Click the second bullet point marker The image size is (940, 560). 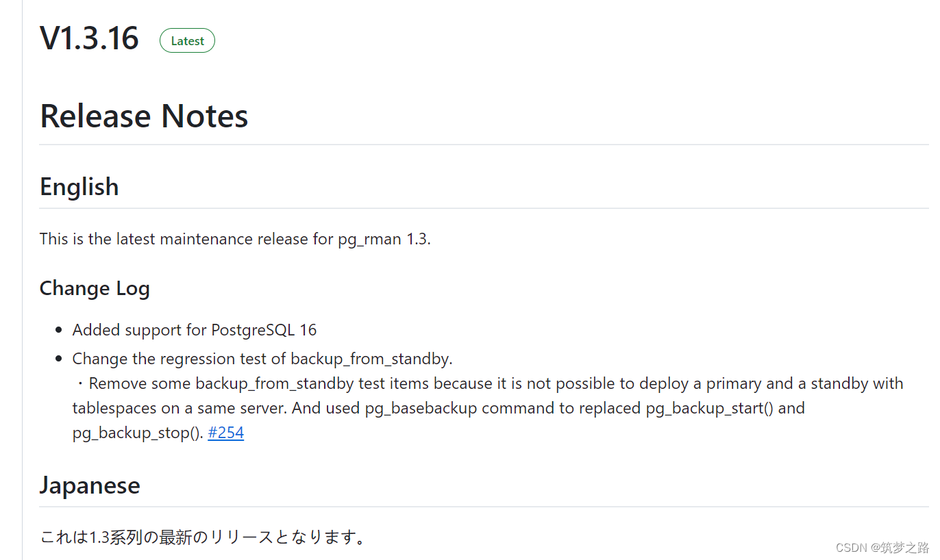point(59,359)
